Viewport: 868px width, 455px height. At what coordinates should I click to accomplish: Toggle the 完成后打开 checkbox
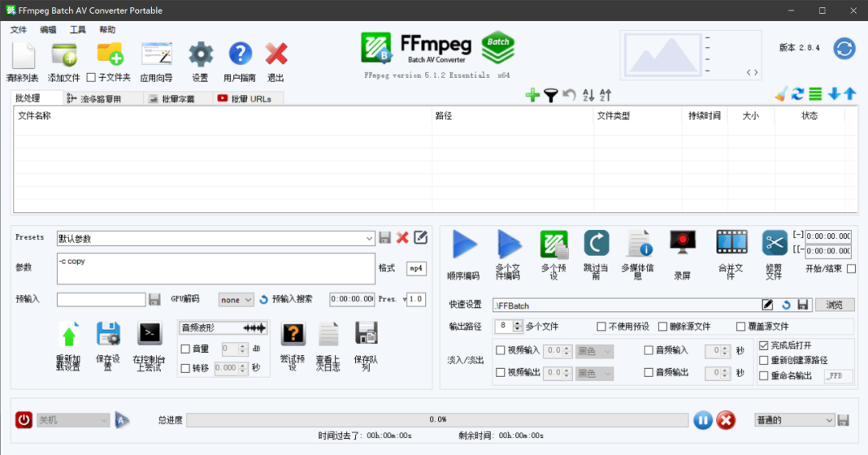[x=764, y=345]
